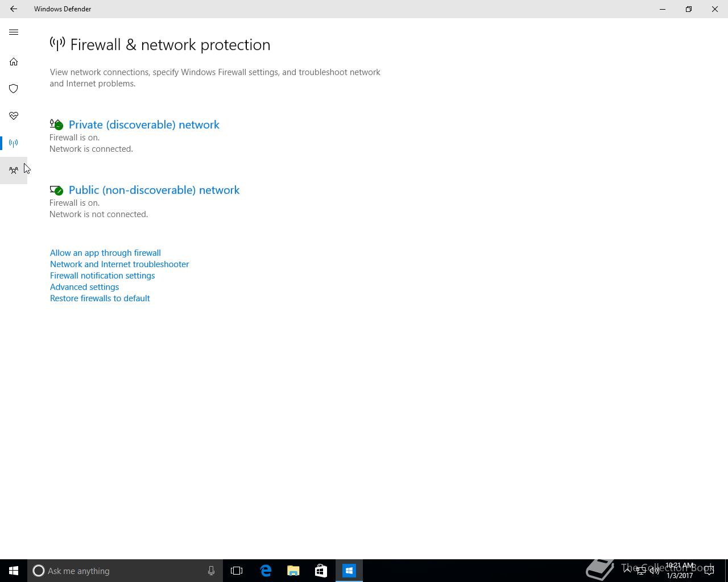Click "Network is not connected." status text
This screenshot has height=582, width=728.
[x=98, y=214]
